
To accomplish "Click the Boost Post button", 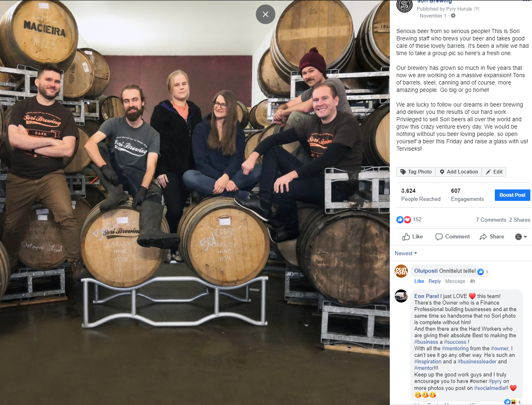I will [512, 195].
